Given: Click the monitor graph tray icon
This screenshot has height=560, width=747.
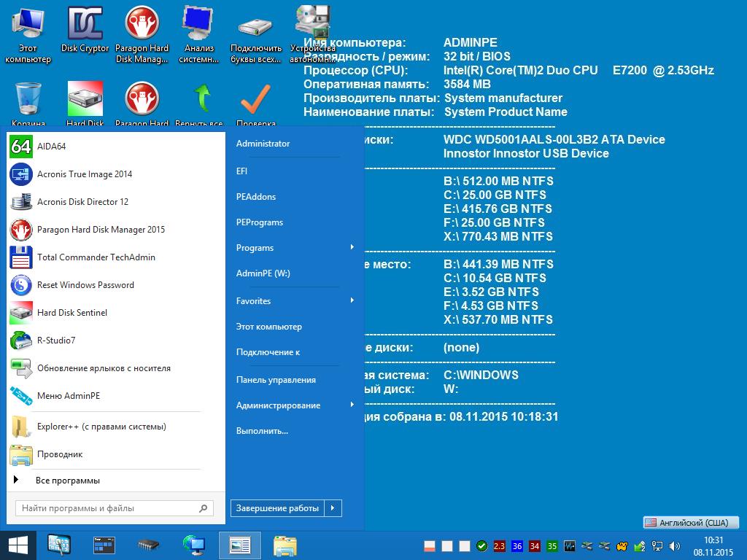Looking at the screenshot, I should 569,546.
